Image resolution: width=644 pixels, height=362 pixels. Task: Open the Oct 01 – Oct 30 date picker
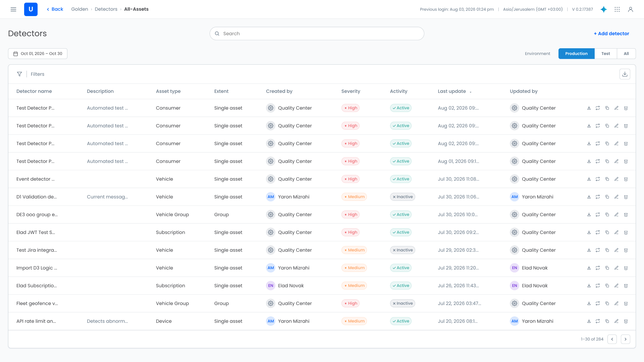click(x=38, y=54)
